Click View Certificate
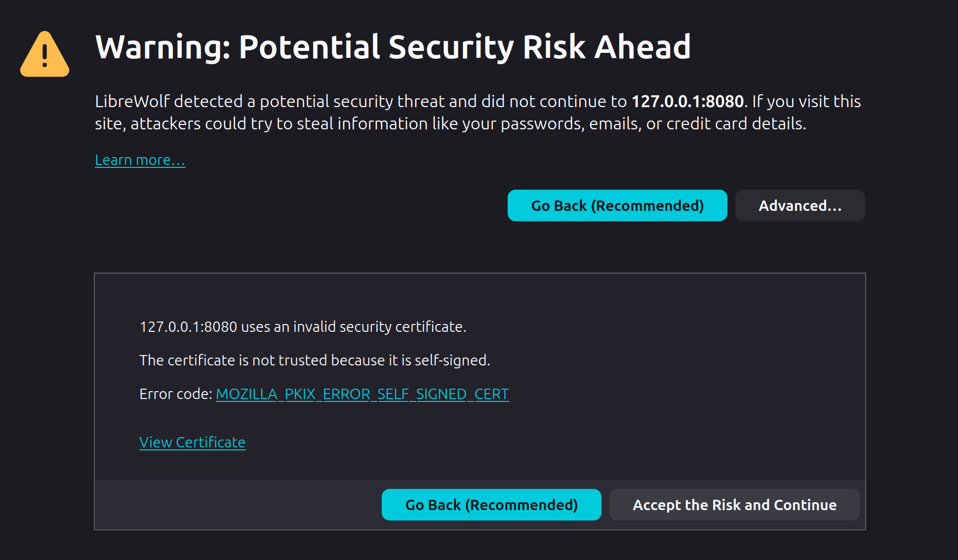The height and width of the screenshot is (560, 958). (x=192, y=442)
